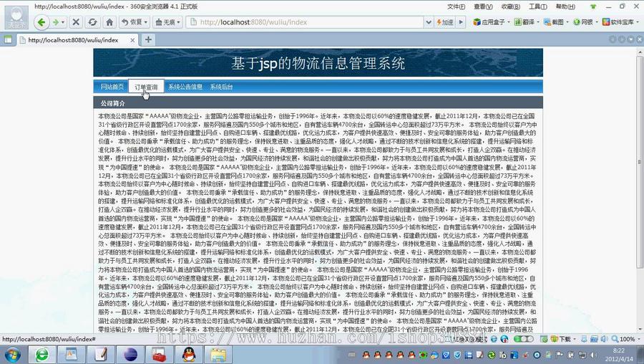Click the 100% zoom level control
This screenshot has height=364, width=644.
tap(623, 339)
